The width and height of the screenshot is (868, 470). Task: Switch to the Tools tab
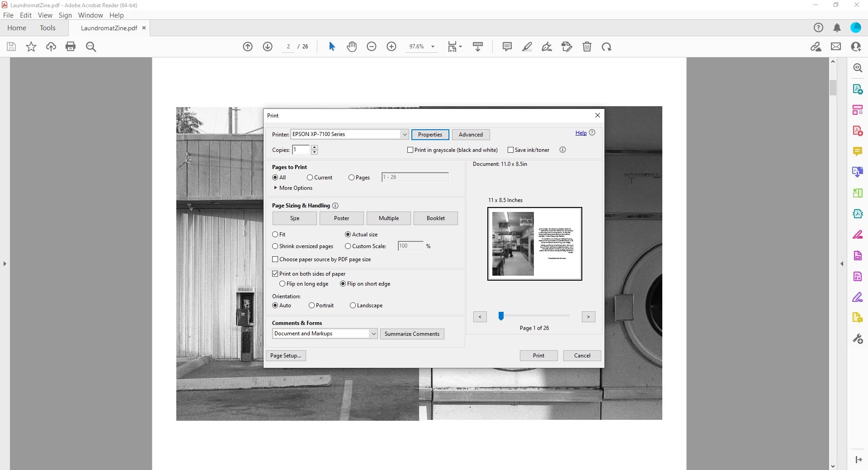point(47,28)
